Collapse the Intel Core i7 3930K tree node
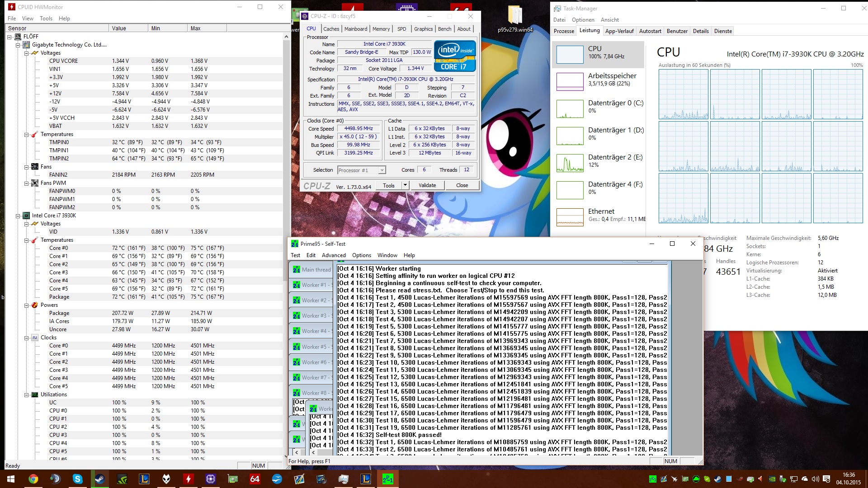This screenshot has width=868, height=488. coord(18,216)
